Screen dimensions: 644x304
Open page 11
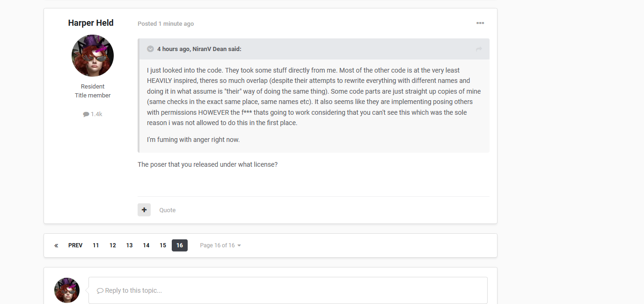[x=96, y=245]
